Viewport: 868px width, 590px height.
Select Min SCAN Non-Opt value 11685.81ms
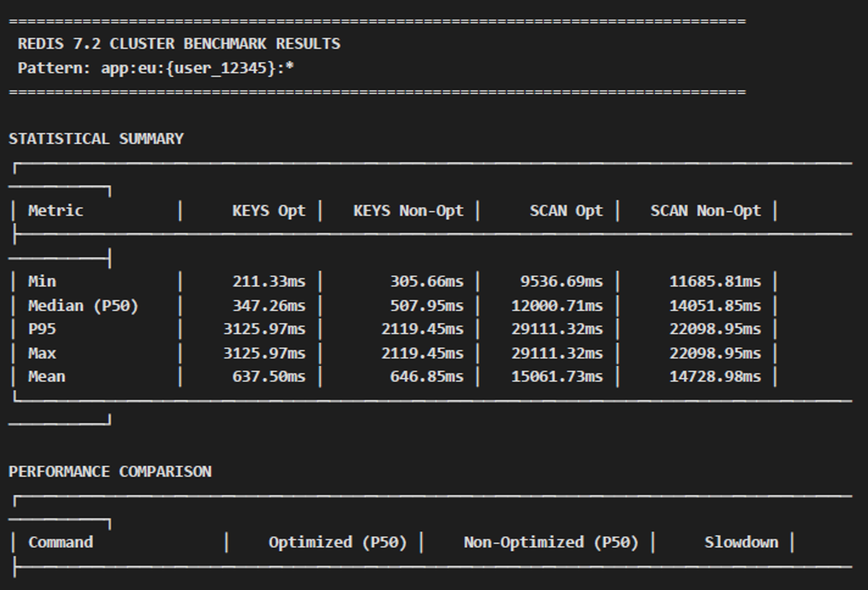tap(715, 282)
